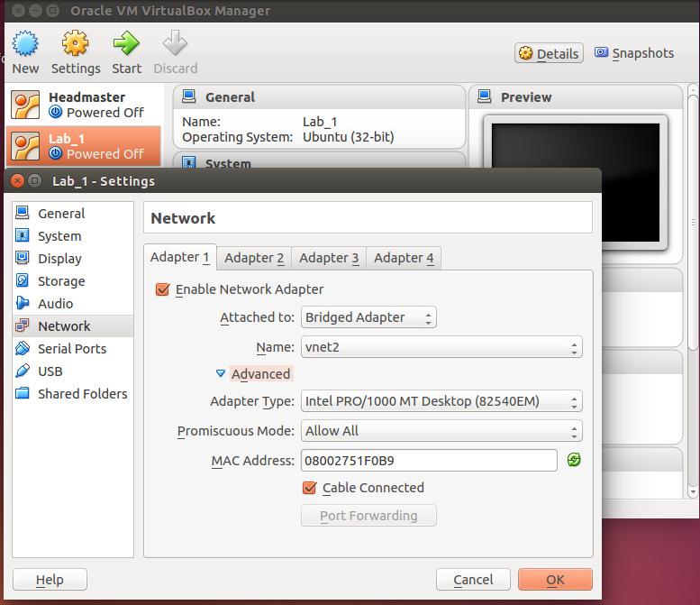Click the Discard toolbar icon
This screenshot has width=700, height=605.
175,43
